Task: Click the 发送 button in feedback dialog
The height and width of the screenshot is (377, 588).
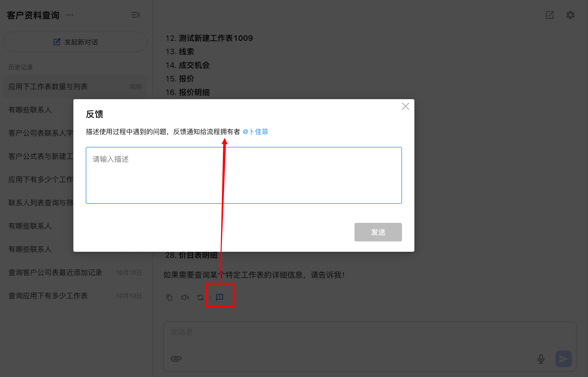Action: (x=378, y=232)
